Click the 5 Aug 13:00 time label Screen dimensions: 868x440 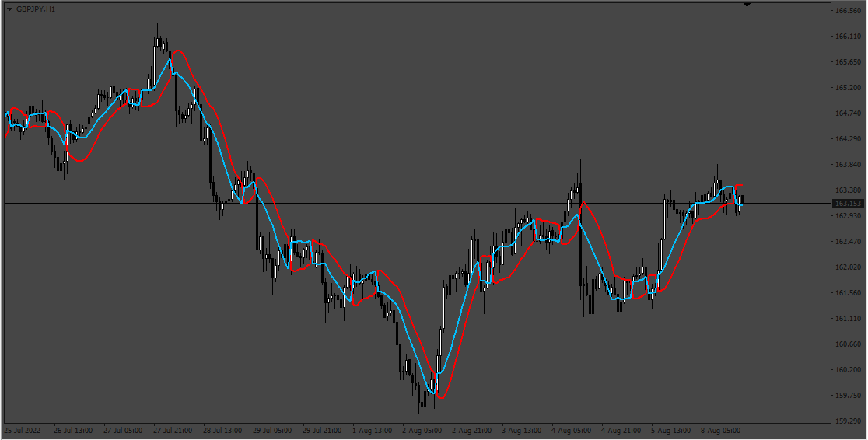[x=671, y=431]
